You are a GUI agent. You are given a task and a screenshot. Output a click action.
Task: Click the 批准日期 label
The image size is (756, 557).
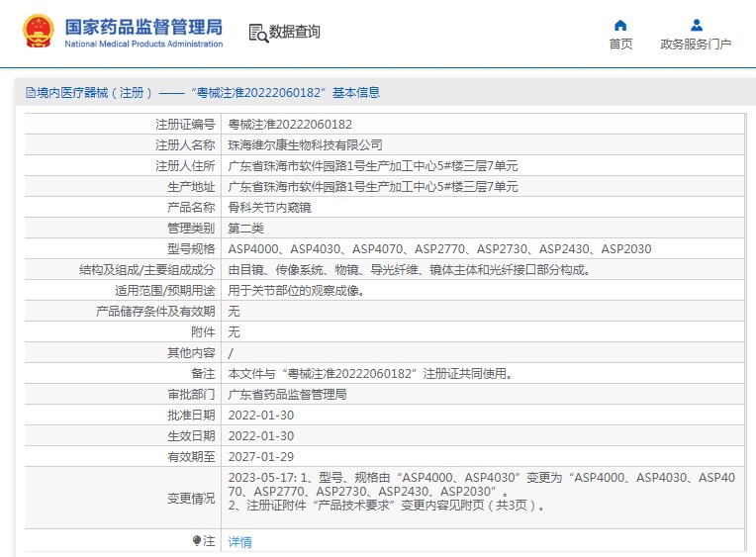coord(191,416)
